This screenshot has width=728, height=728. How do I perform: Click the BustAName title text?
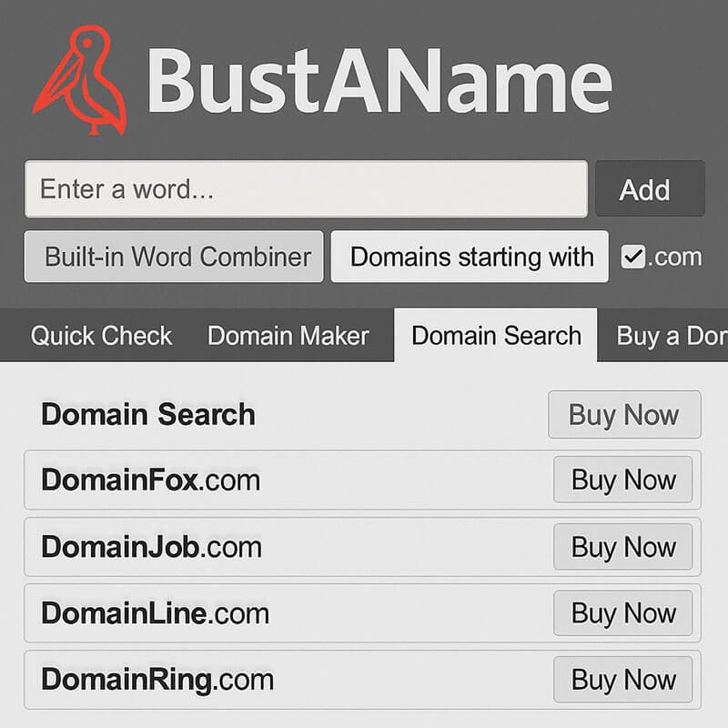(382, 80)
